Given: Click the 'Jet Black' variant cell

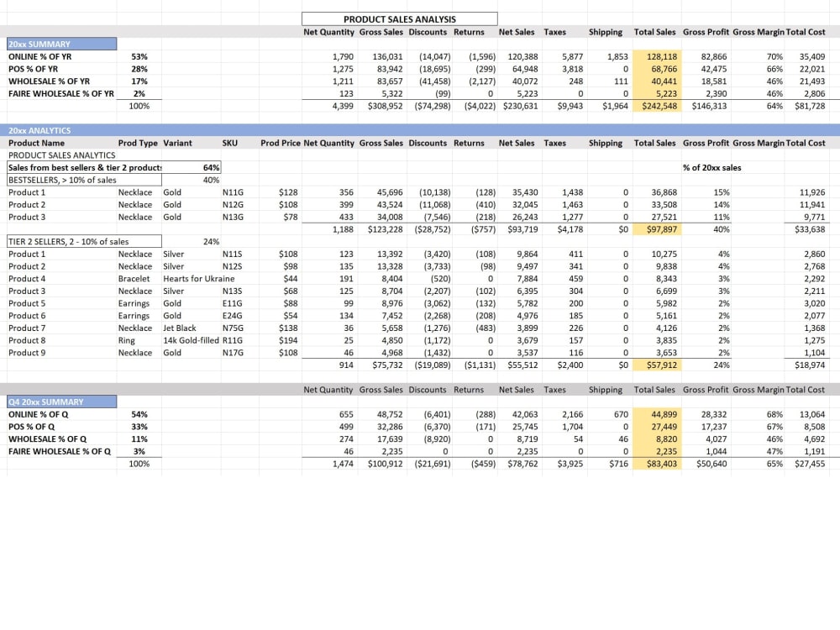Looking at the screenshot, I should tap(180, 328).
